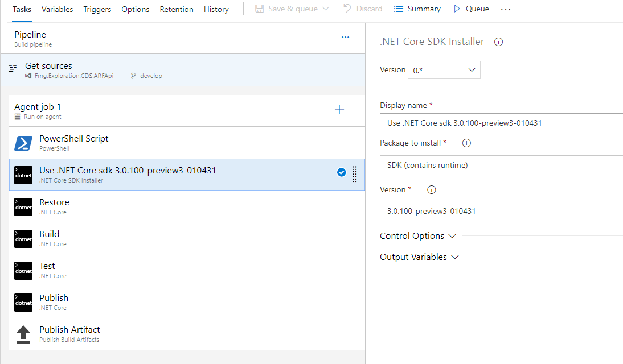The width and height of the screenshot is (623, 364).
Task: Select the Publish .NET Core task
Action: click(x=187, y=301)
